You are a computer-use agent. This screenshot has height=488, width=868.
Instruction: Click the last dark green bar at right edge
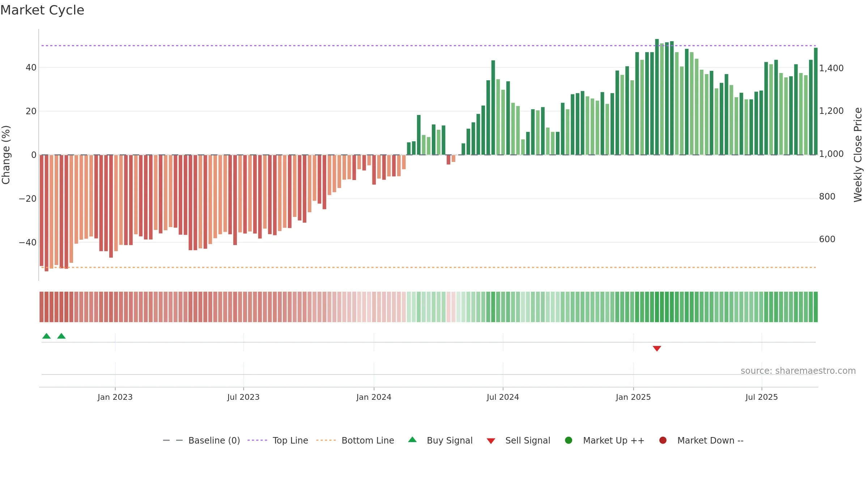(816, 101)
